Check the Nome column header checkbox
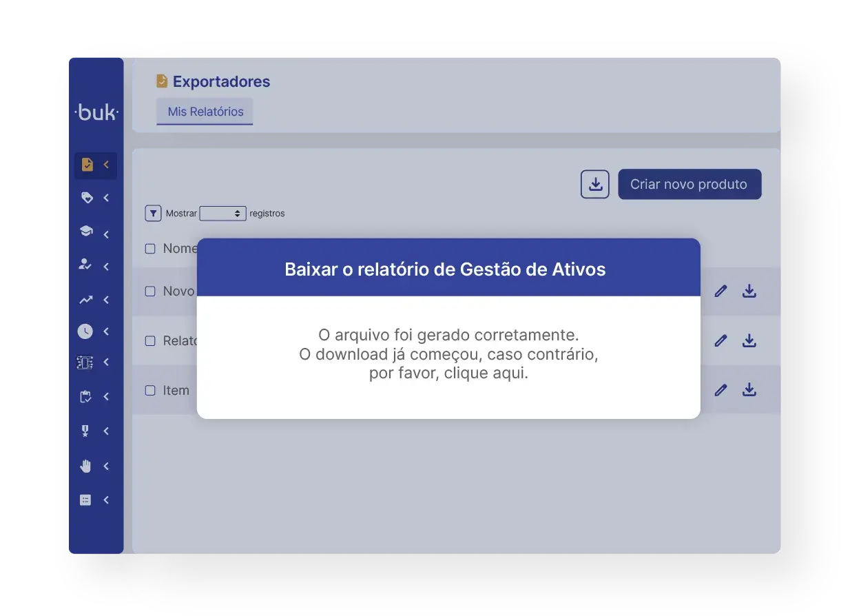This screenshot has width=850, height=616. coord(149,248)
